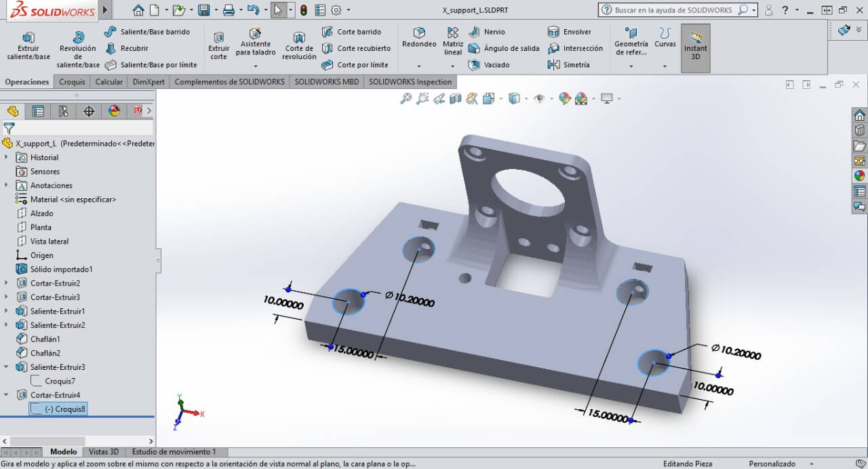Viewport: 868px width, 469px height.
Task: Expand the Historial tree node
Action: (6, 157)
